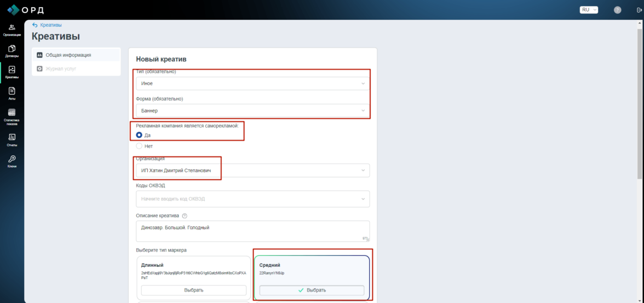This screenshot has height=303, width=644.
Task: Open the Форма dropdown showing Баннер
Action: tap(252, 110)
